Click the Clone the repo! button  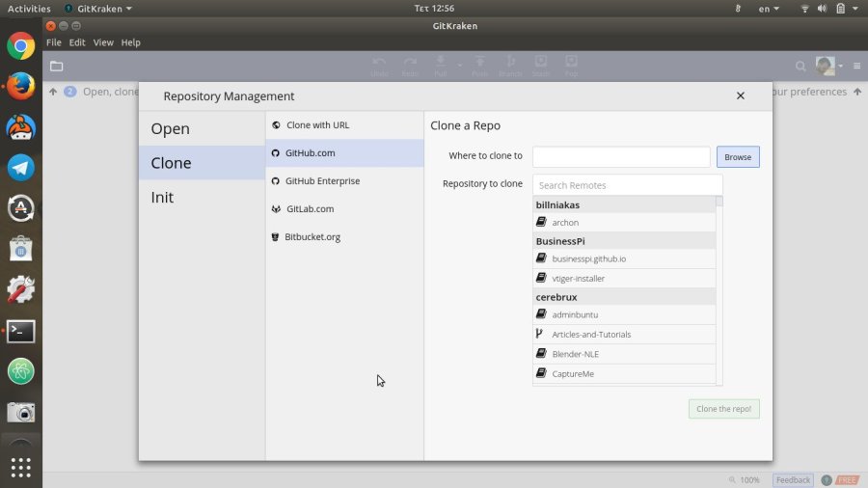(x=724, y=409)
